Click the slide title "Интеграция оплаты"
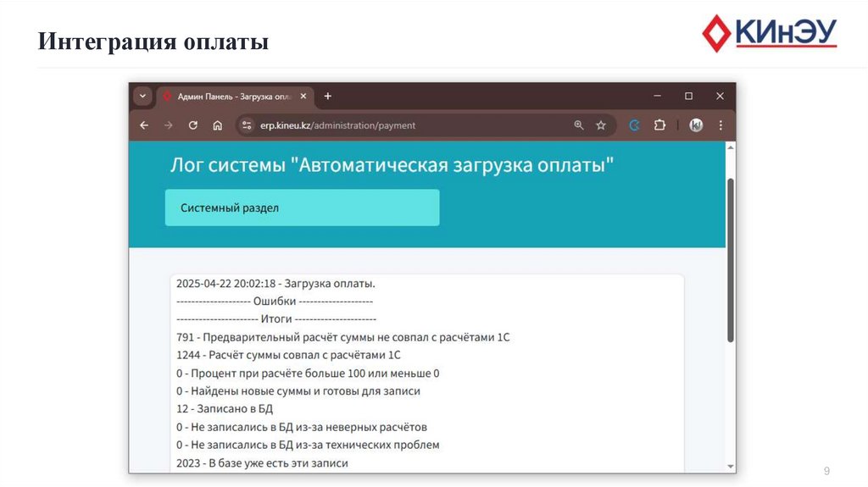 [x=153, y=42]
